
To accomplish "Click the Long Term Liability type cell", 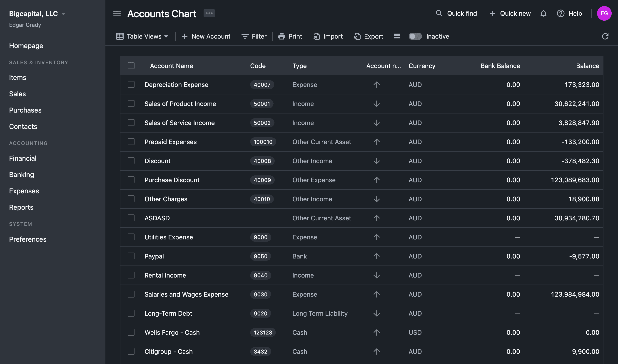I will pos(320,313).
